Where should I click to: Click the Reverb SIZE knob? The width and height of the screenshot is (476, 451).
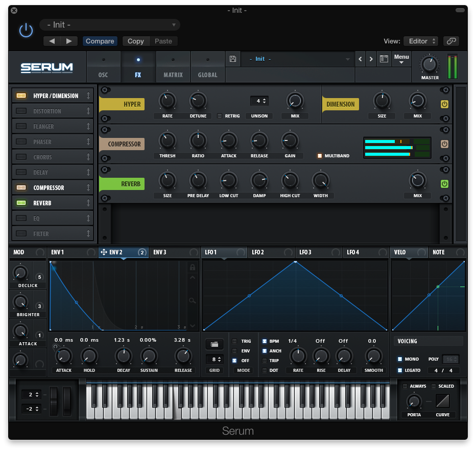[168, 180]
